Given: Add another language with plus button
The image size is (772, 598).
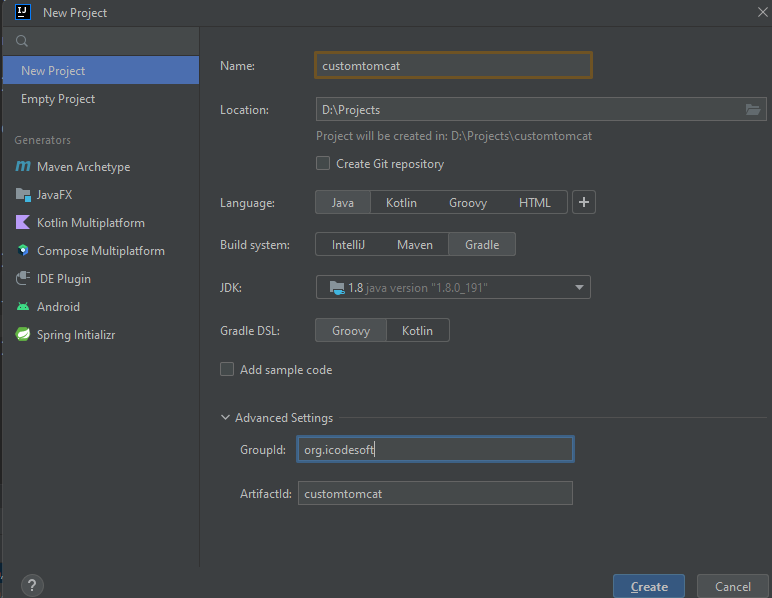Looking at the screenshot, I should pos(585,202).
